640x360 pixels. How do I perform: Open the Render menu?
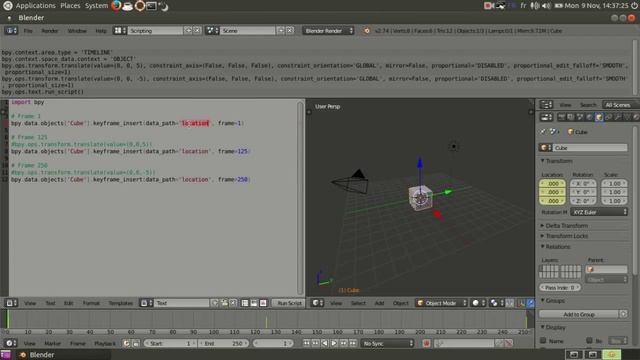click(x=50, y=31)
